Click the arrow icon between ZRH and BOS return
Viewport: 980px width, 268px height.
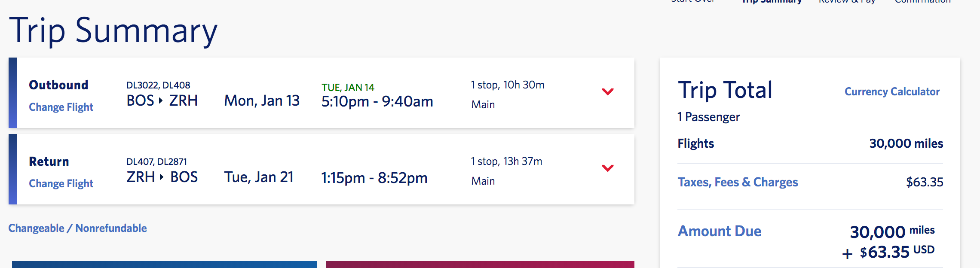162,177
